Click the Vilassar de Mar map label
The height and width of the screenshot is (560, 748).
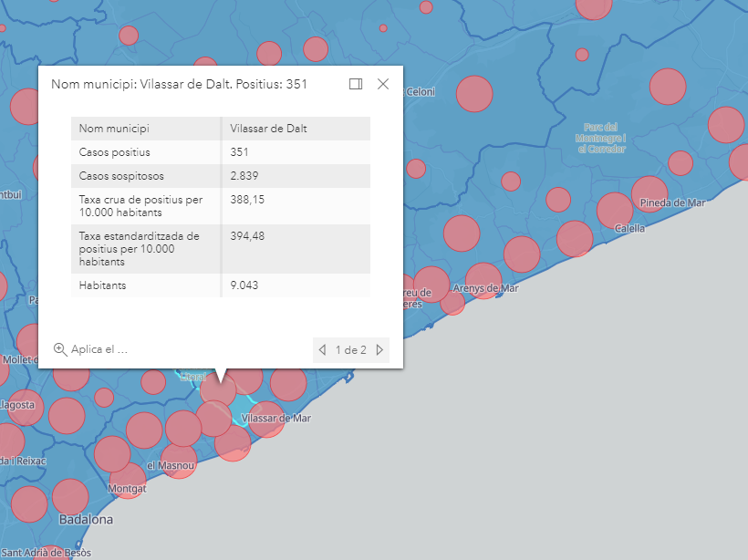click(275, 419)
